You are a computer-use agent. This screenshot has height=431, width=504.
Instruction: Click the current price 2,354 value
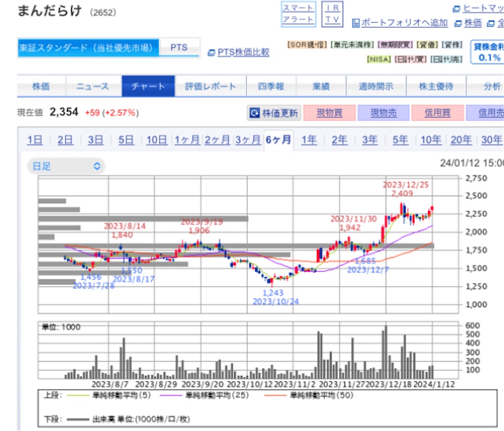pyautogui.click(x=63, y=112)
